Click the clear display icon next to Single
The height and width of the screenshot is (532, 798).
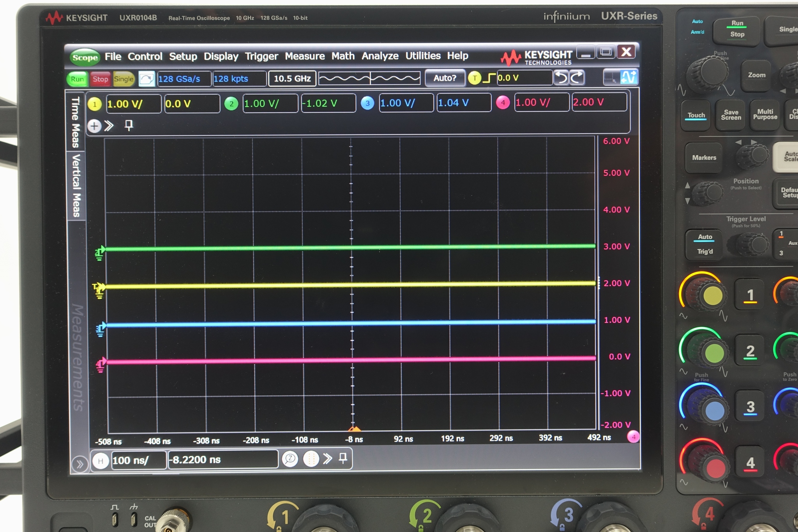click(x=147, y=79)
